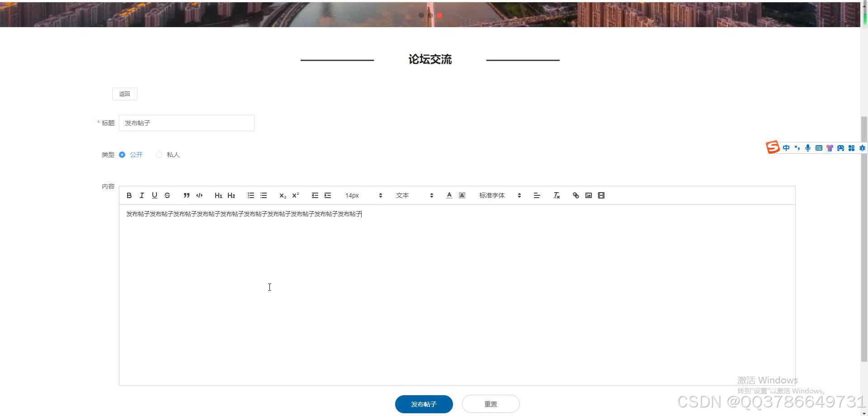Click the 发布帖子 submit button
The width and height of the screenshot is (868, 416).
click(424, 404)
